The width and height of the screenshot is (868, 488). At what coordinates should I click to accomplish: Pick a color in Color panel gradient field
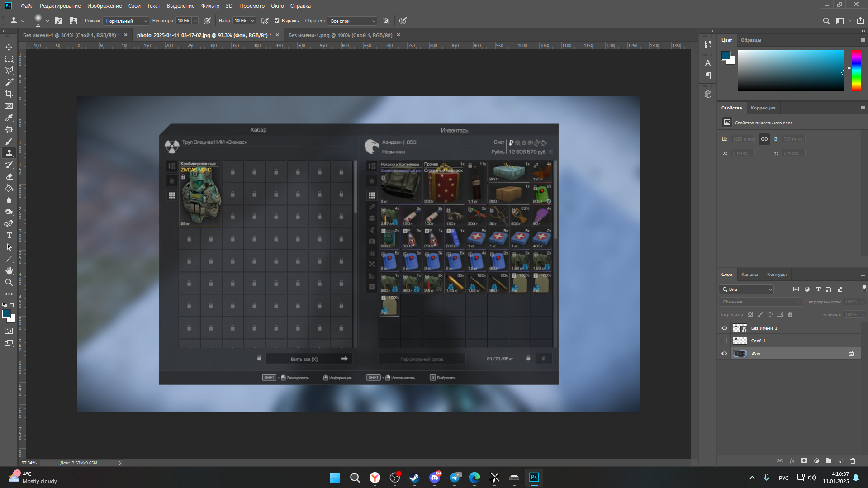791,70
